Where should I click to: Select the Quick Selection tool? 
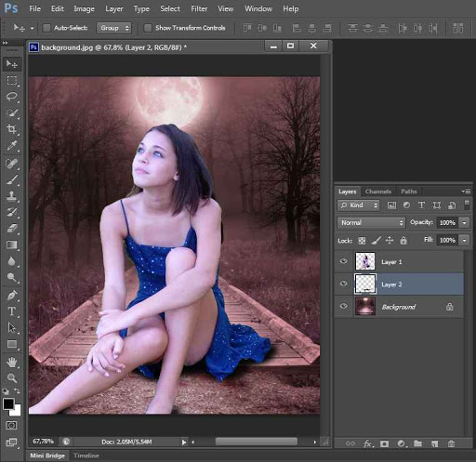click(12, 112)
